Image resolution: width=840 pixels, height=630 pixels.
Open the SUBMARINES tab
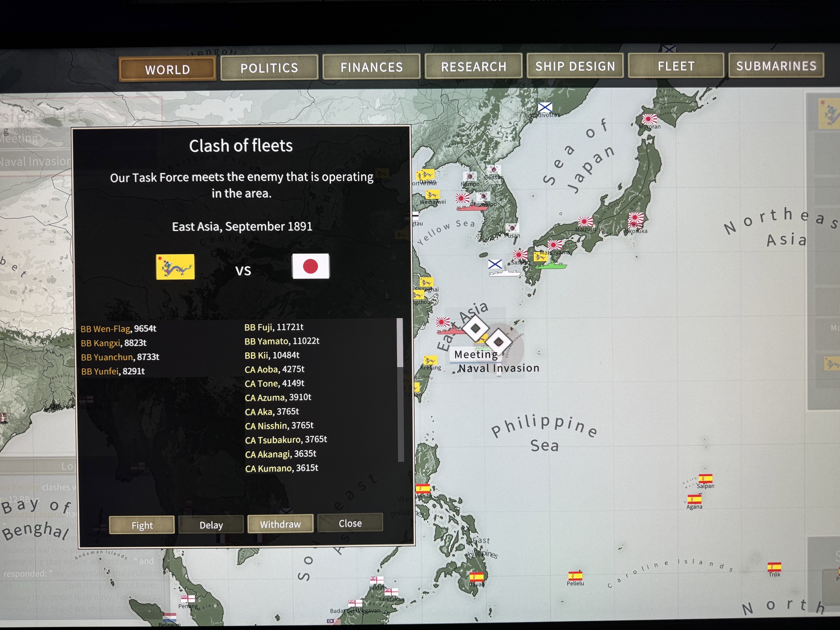pos(776,66)
